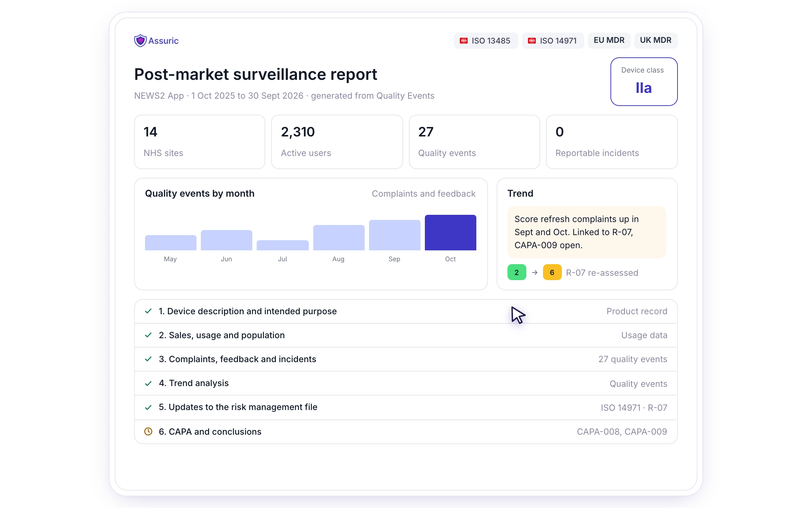
Task: Click the 'Quality events by month' heading
Action: (x=200, y=193)
